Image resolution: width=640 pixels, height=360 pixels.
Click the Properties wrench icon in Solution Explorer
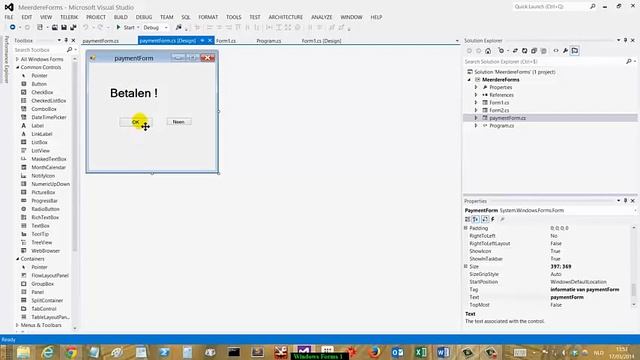click(x=565, y=51)
